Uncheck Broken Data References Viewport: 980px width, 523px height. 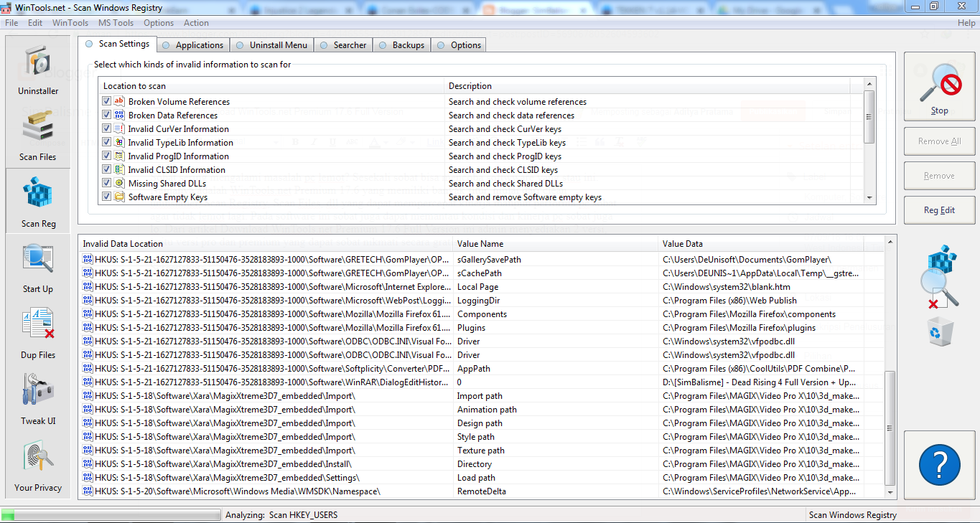point(107,115)
